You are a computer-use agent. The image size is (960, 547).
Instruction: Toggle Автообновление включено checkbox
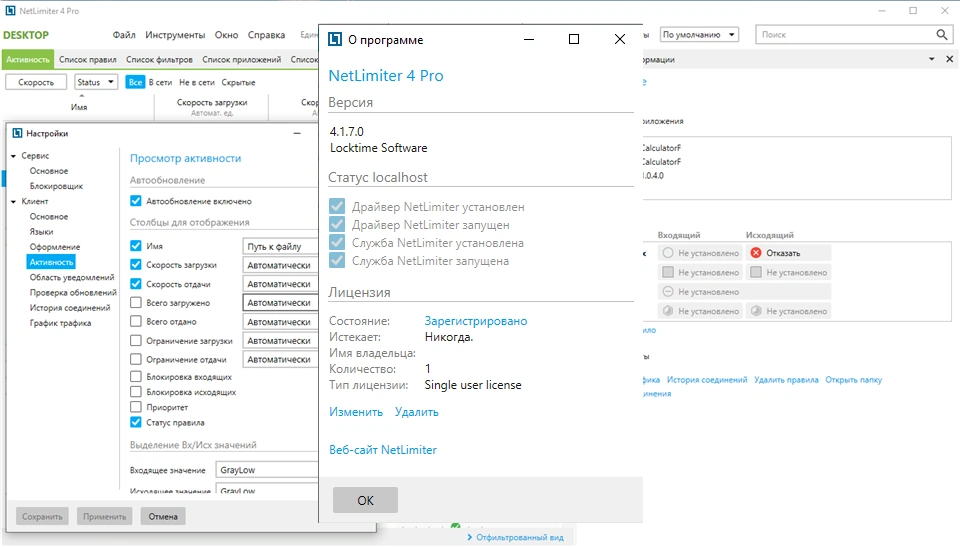(136, 201)
